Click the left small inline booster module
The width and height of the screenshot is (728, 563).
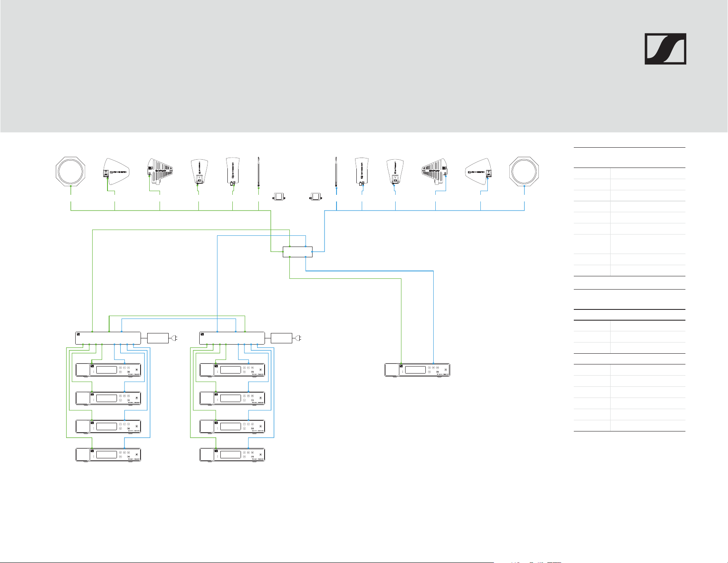[281, 197]
